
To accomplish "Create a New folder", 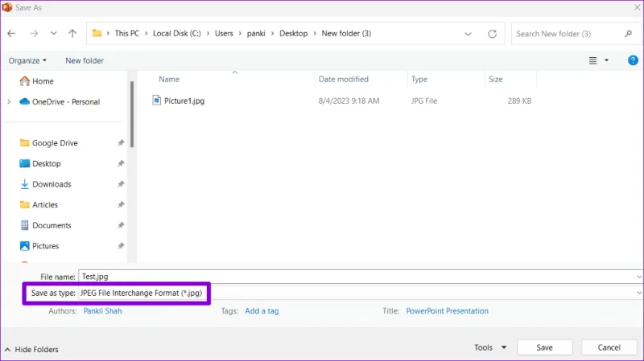I will pos(85,61).
